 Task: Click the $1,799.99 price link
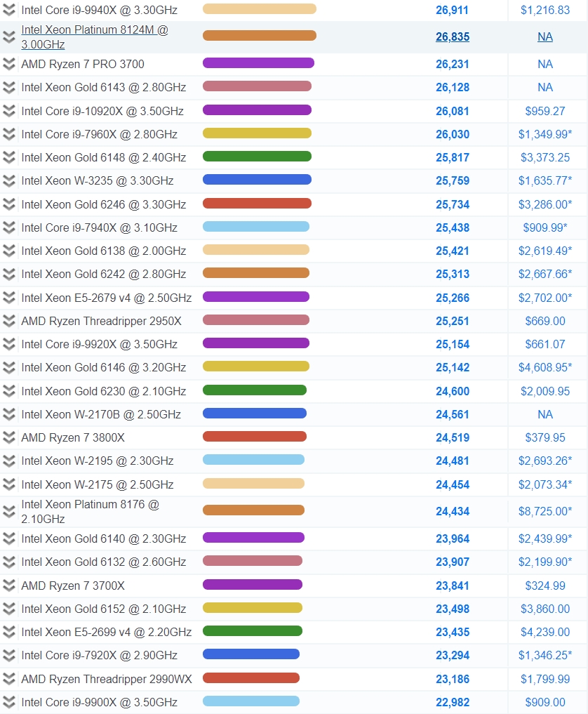(545, 679)
